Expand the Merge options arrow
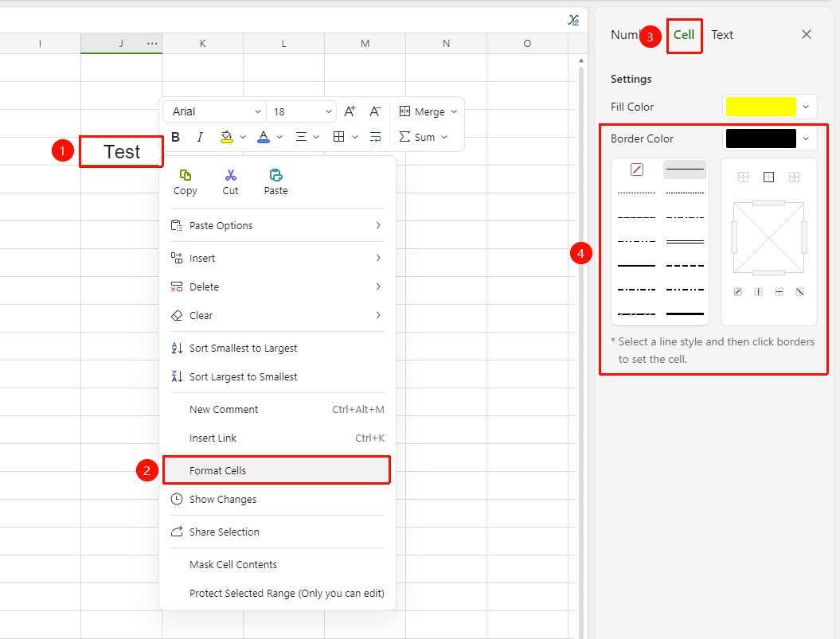Image resolution: width=840 pixels, height=639 pixels. click(x=455, y=111)
